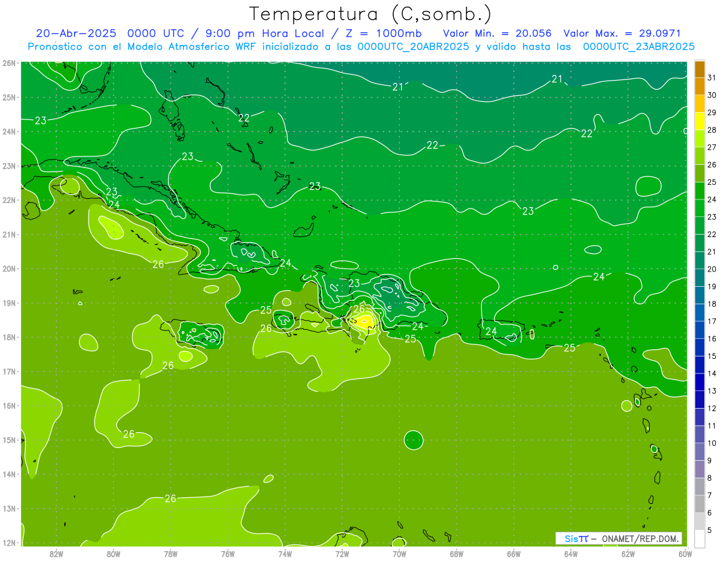This screenshot has height=562, width=728.
Task: Click the "70W" longitude axis label
Action: tap(399, 553)
